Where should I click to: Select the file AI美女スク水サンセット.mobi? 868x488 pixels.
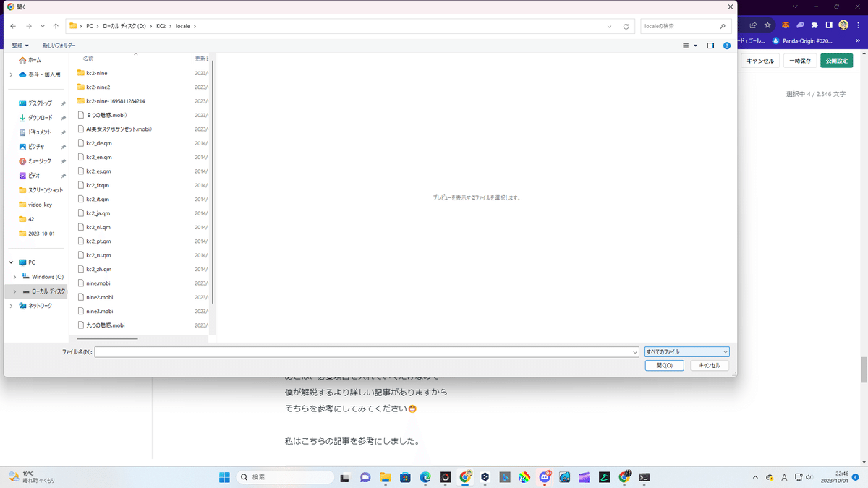(x=114, y=129)
